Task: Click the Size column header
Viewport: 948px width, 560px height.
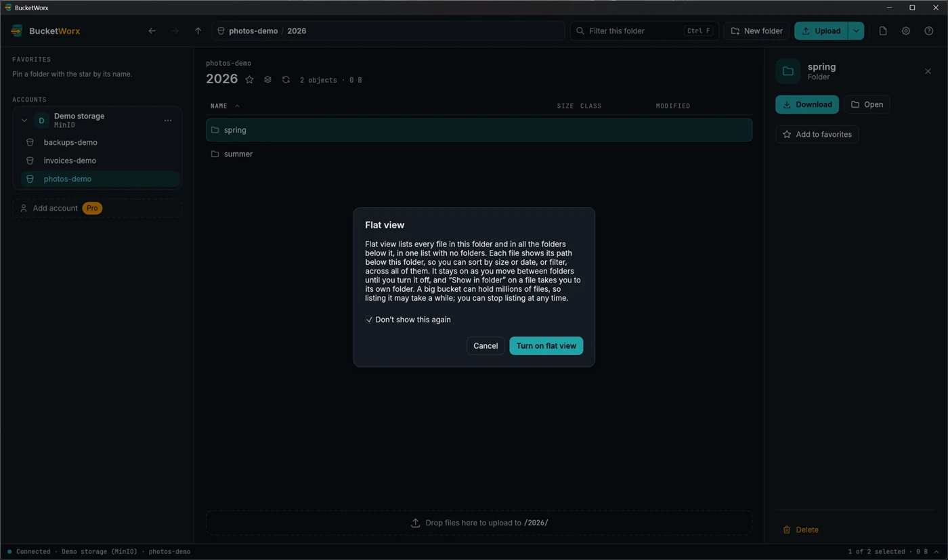Action: (x=565, y=106)
